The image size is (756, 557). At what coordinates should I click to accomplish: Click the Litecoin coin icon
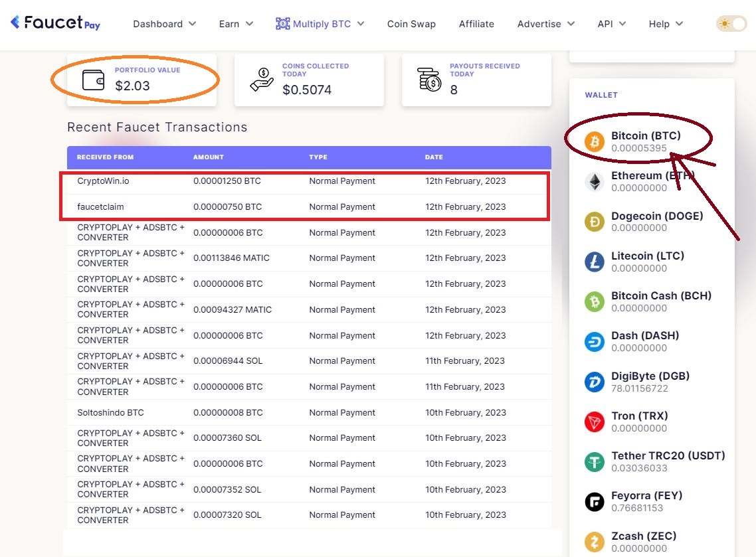click(595, 262)
